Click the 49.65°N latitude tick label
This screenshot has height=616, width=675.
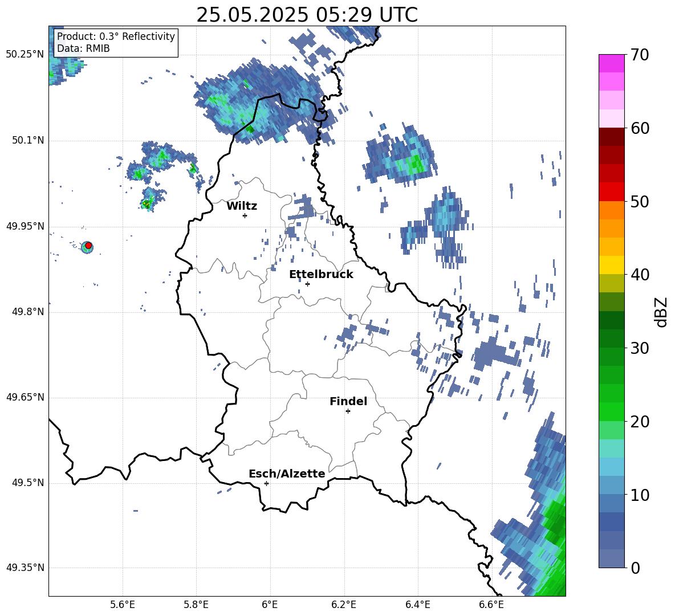point(25,397)
